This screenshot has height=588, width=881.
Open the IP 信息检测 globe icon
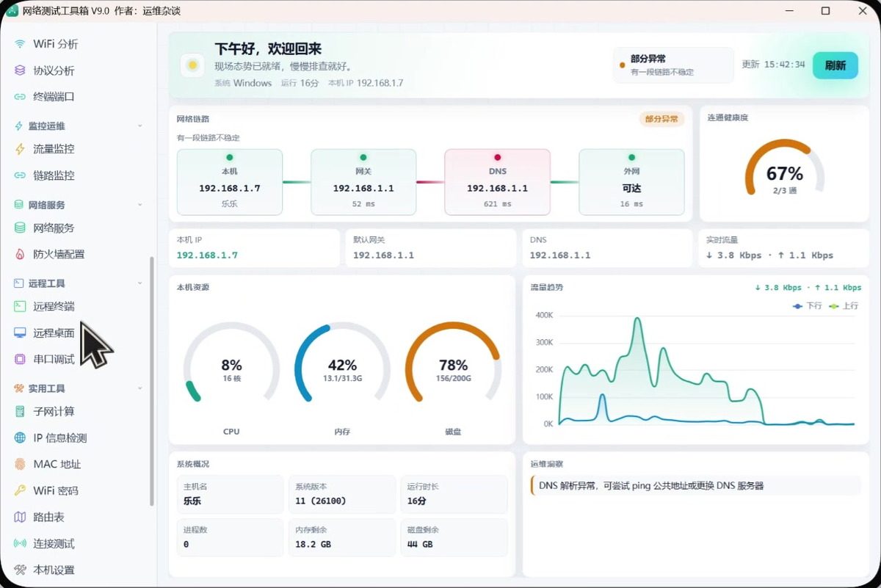[20, 438]
